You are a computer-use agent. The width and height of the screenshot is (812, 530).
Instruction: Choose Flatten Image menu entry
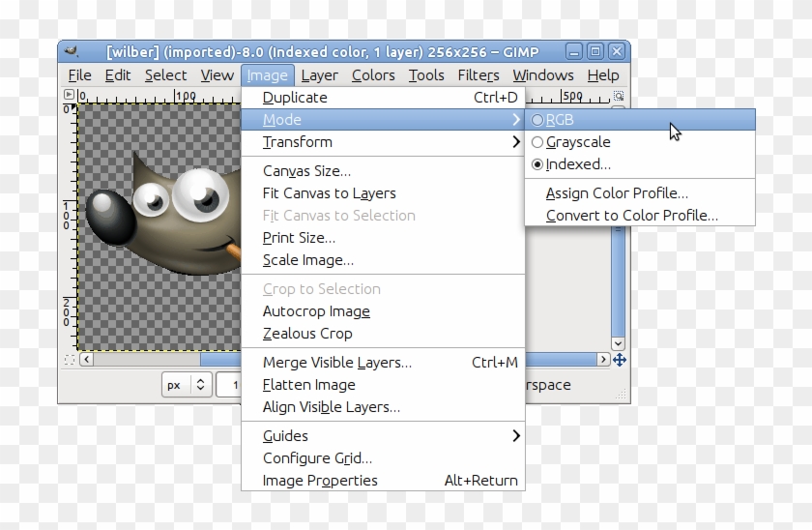point(383,385)
